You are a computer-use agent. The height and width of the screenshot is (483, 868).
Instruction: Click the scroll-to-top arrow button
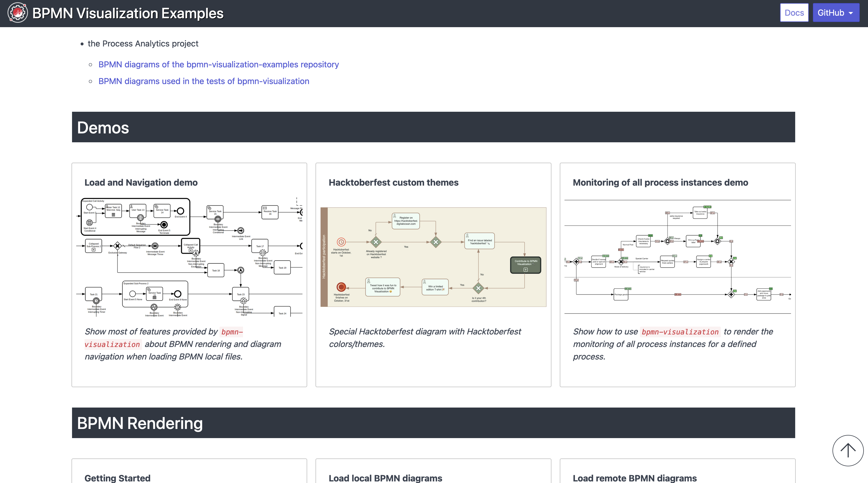848,450
